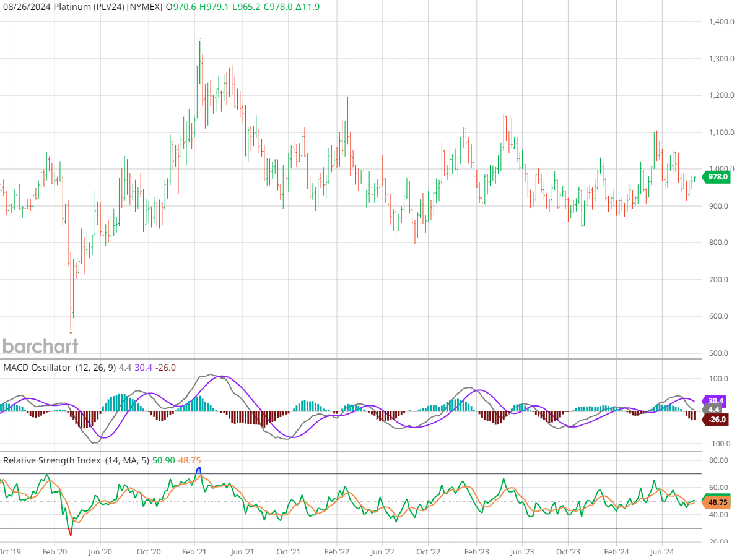Click the 60.00 RSI axis label

pos(718,488)
